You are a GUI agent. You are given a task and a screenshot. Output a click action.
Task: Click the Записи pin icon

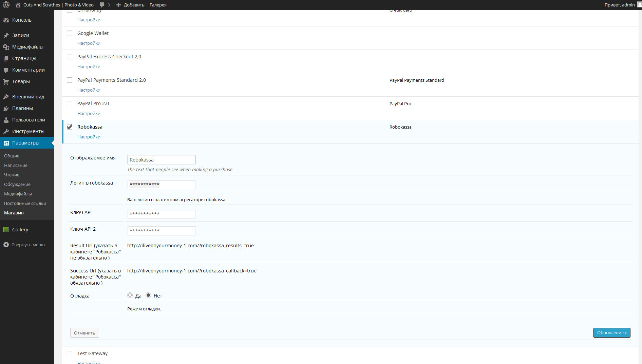(6, 35)
